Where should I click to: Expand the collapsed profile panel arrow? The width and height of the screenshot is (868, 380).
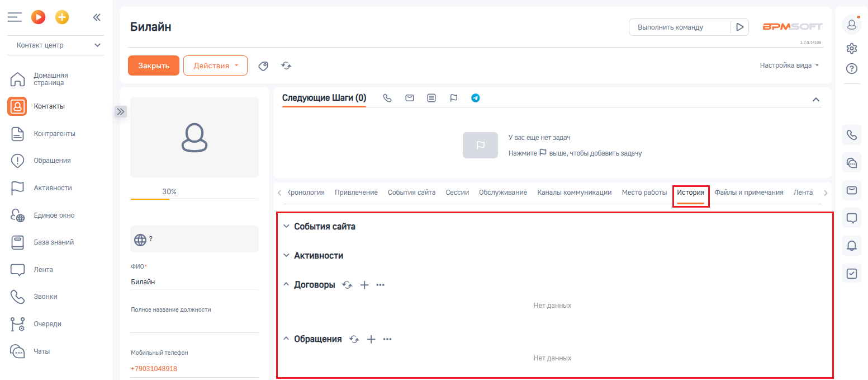pos(121,111)
